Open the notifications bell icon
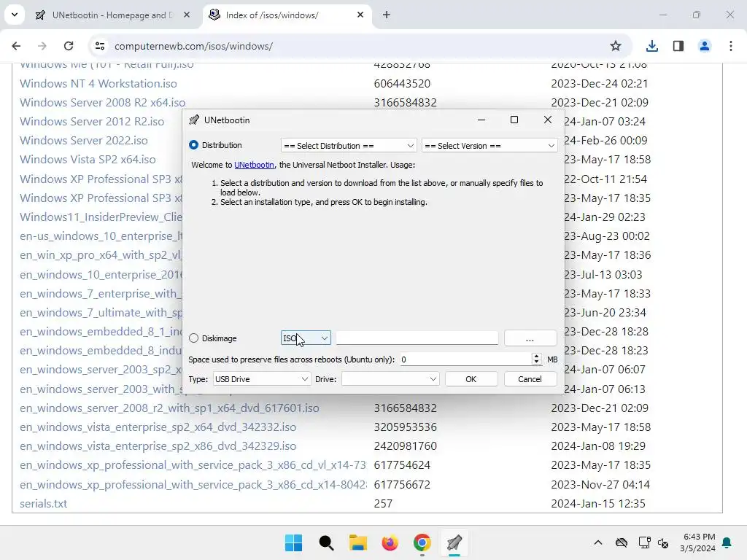This screenshot has width=747, height=560. [x=727, y=542]
